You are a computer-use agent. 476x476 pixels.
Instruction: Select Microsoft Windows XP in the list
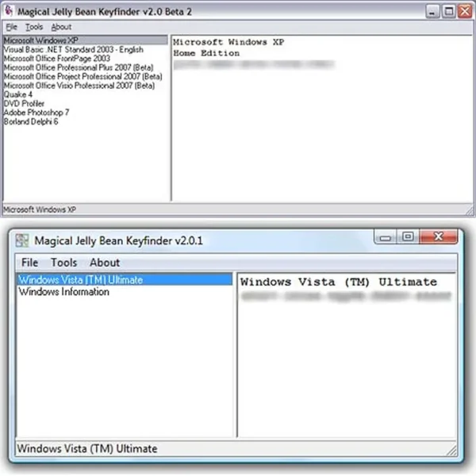coord(86,40)
